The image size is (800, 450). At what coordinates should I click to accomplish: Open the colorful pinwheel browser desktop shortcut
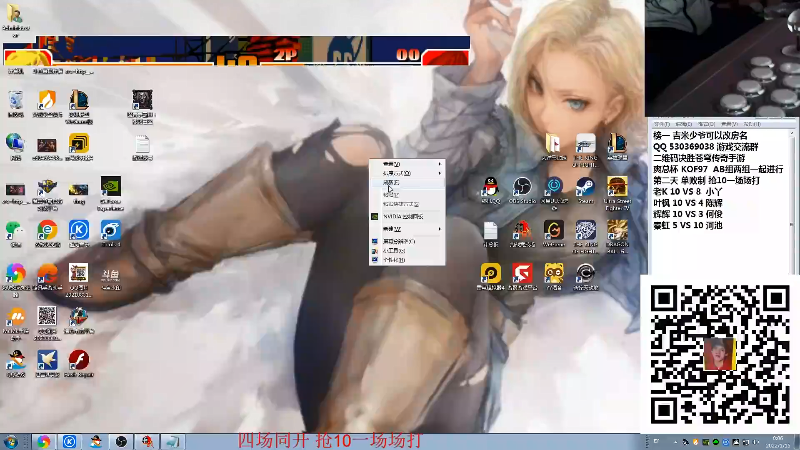[x=15, y=280]
